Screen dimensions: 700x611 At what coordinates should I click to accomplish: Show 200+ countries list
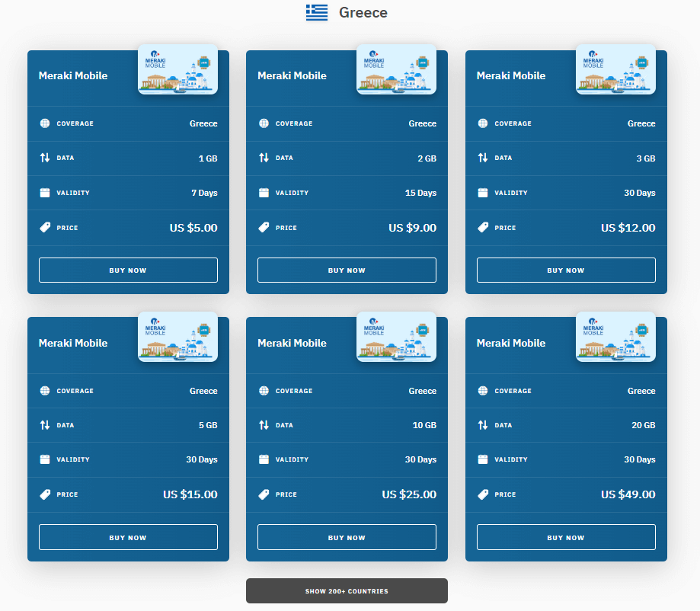pos(347,591)
